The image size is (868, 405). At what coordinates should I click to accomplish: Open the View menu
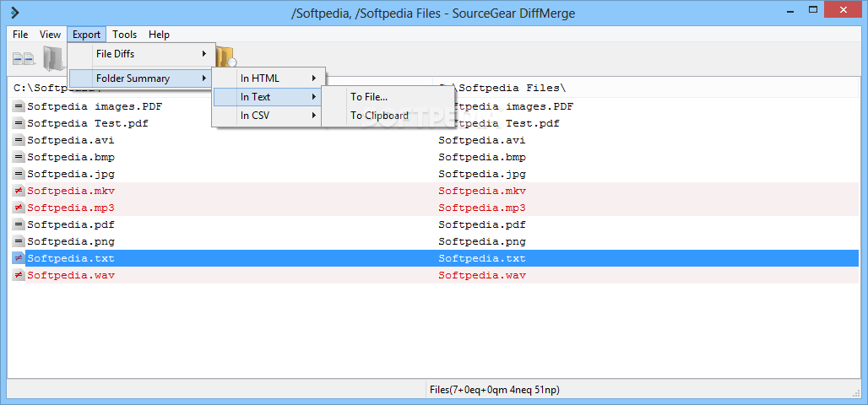coord(50,35)
